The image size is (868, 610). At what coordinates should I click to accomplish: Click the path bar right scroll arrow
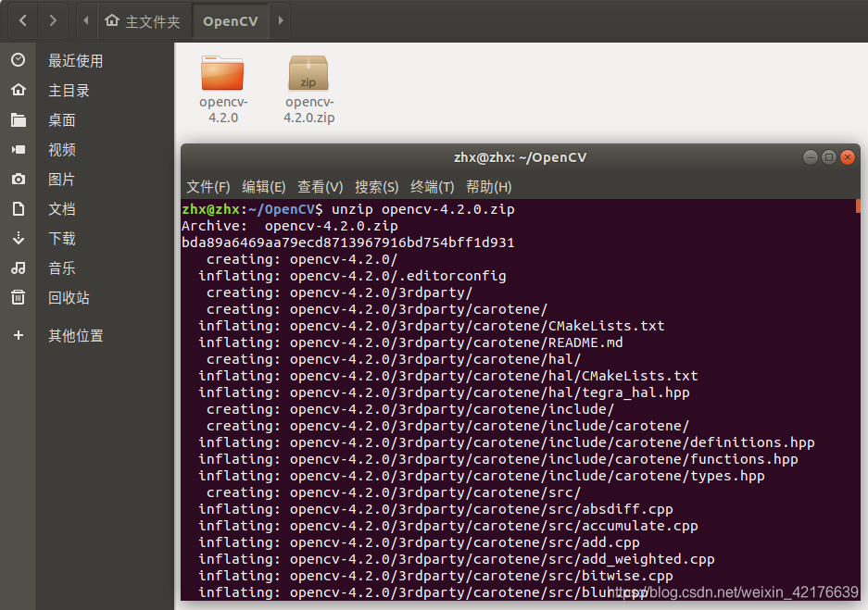280,21
